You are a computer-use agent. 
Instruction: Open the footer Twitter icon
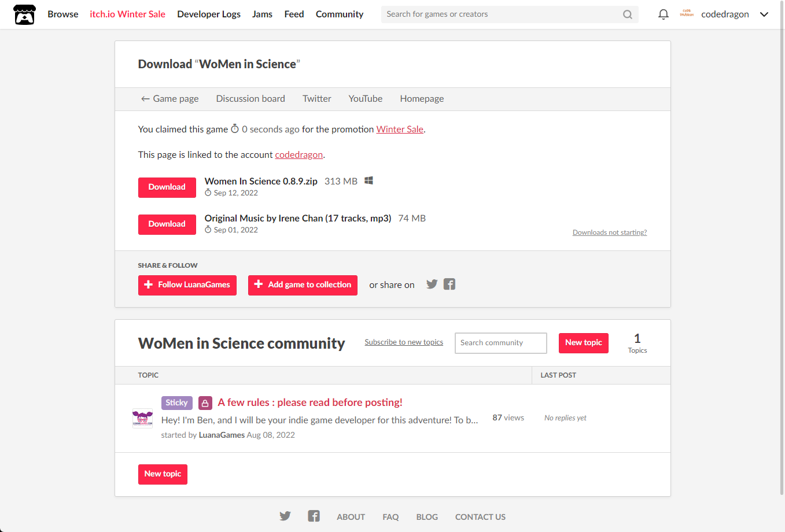[285, 516]
